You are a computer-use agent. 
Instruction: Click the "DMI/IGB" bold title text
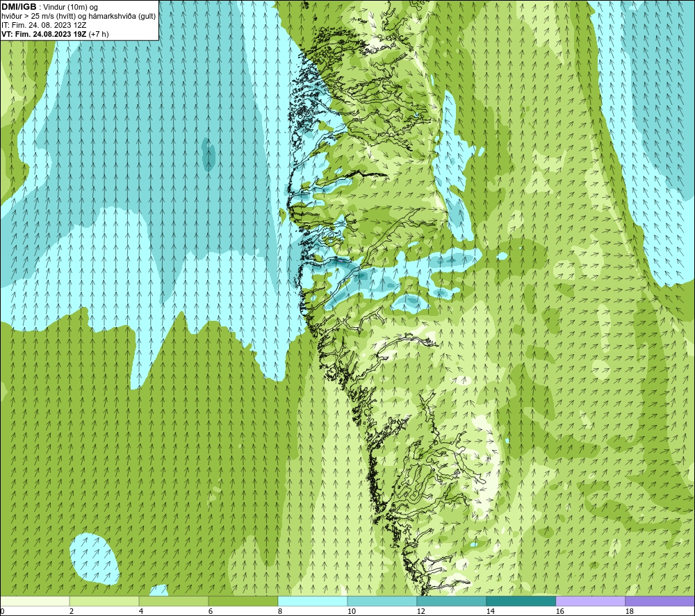coord(19,7)
